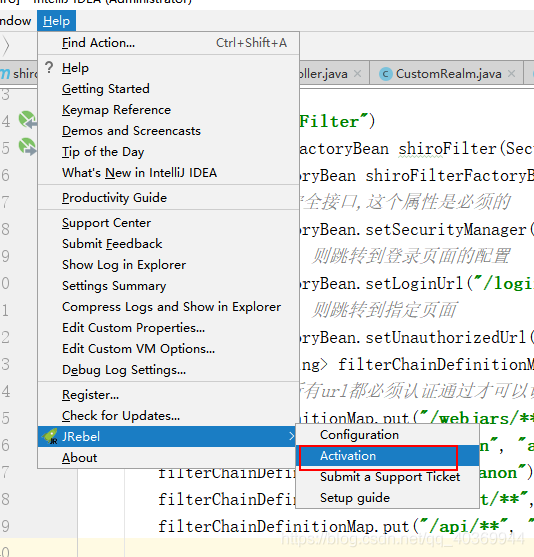Click the Spring bean gutter icon with right arrow
The width and height of the screenshot is (534, 557).
28,146
